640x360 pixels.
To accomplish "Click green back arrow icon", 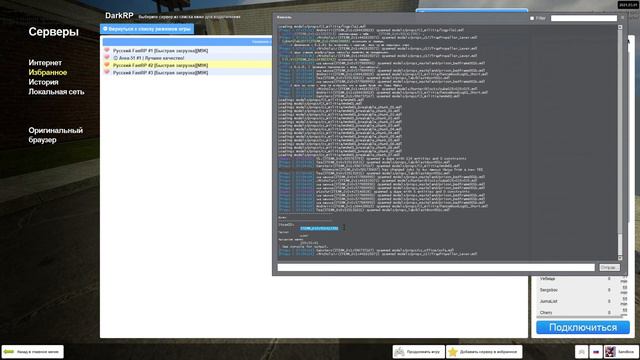I will tap(9, 351).
